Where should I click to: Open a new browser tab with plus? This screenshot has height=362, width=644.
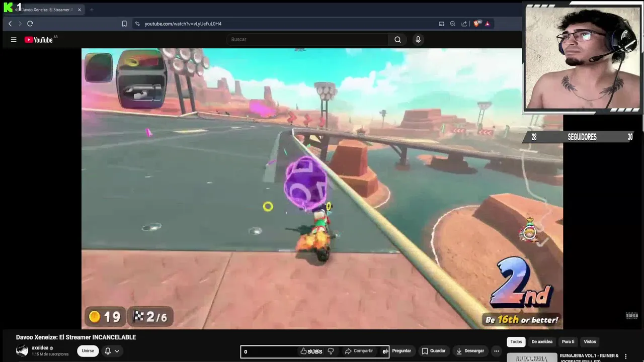[92, 10]
